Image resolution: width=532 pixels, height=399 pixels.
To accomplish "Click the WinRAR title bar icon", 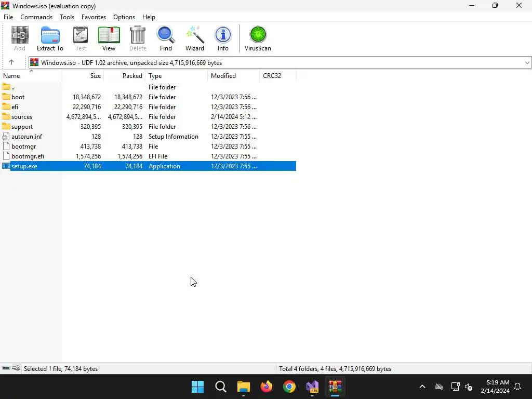I will click(x=5, y=6).
